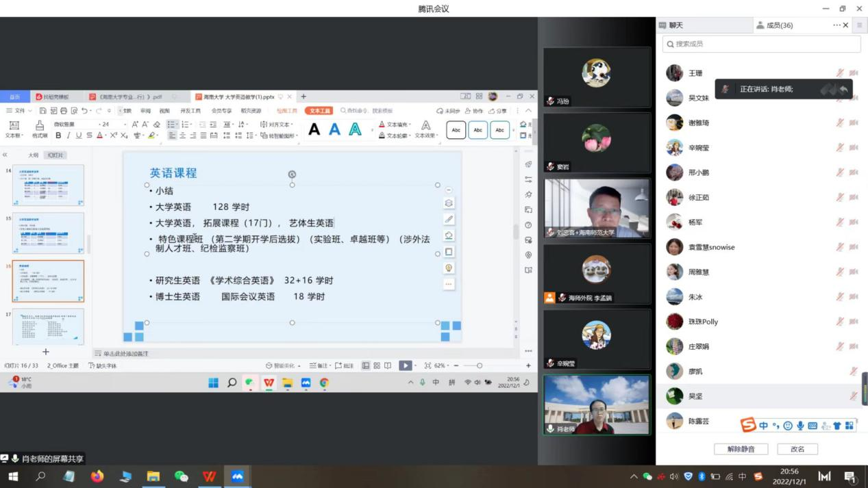This screenshot has height=488, width=868.
Task: Click the 解除静音 unmute button
Action: 741,449
